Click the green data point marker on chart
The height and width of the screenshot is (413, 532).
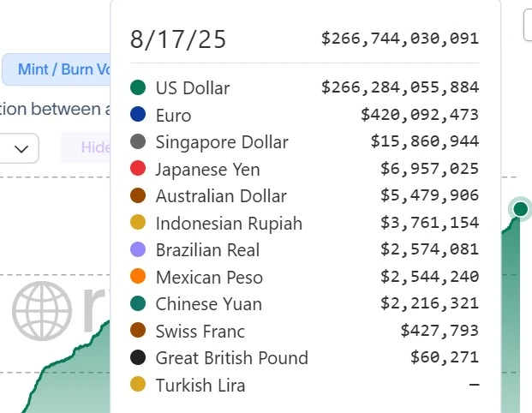(520, 208)
